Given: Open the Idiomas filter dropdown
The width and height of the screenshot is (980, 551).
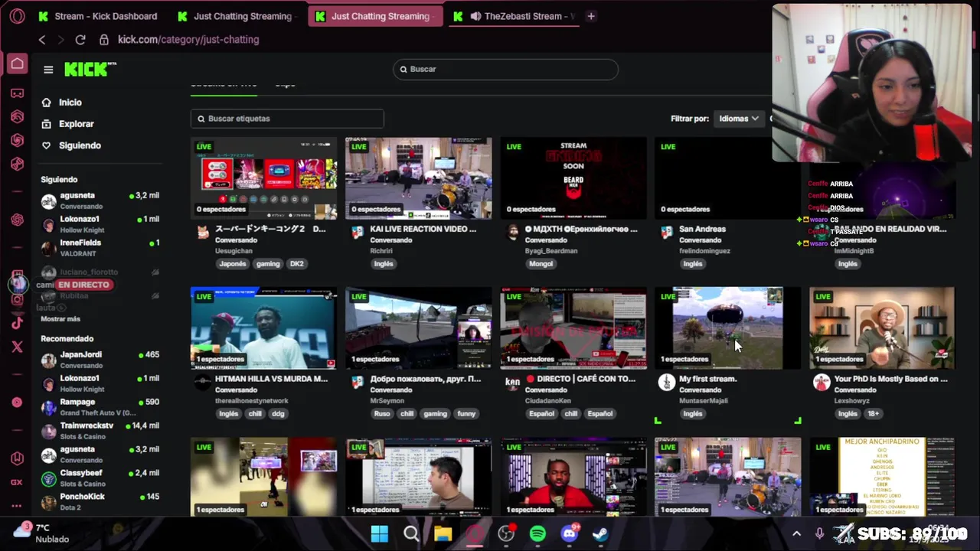Looking at the screenshot, I should point(739,119).
